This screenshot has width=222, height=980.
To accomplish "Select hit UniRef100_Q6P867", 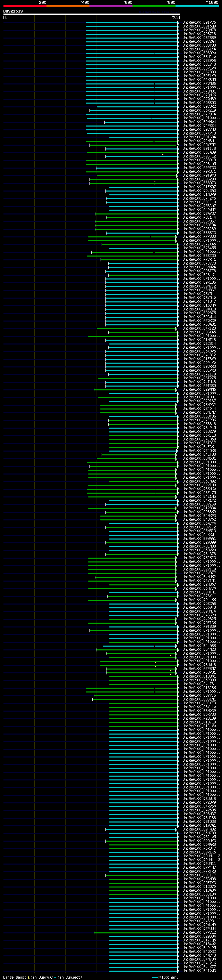I will [x=199, y=221].
